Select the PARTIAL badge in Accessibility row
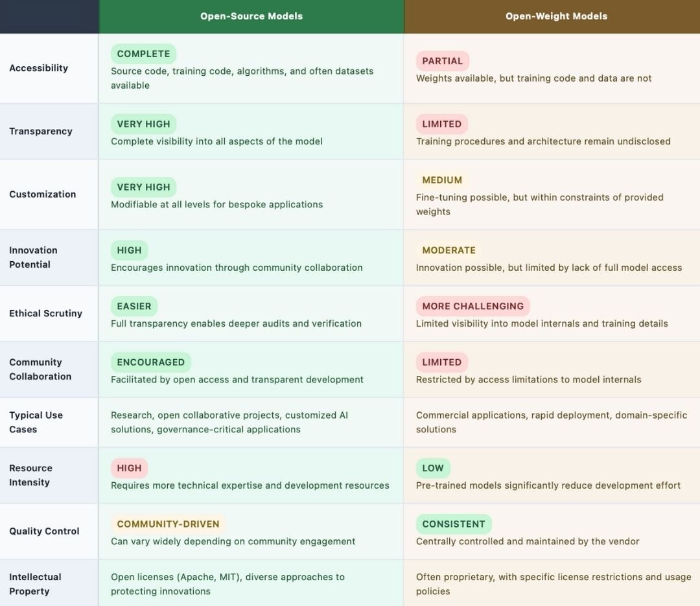This screenshot has width=700, height=606. coord(442,61)
